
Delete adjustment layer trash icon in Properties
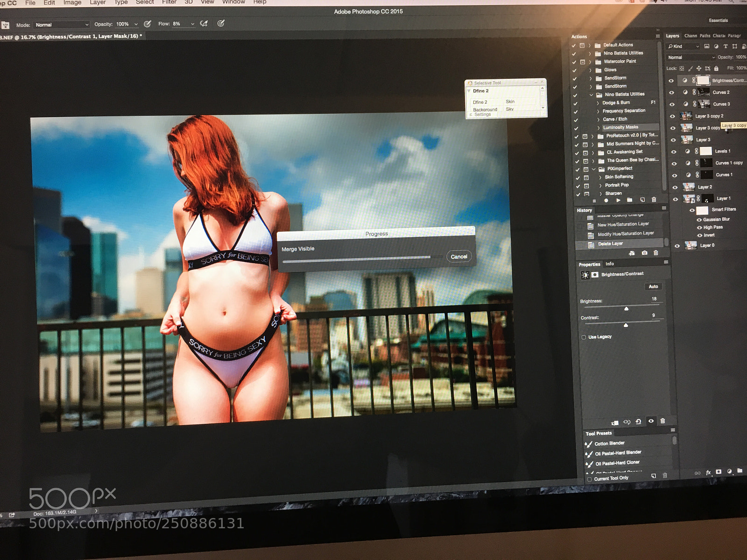tap(662, 421)
